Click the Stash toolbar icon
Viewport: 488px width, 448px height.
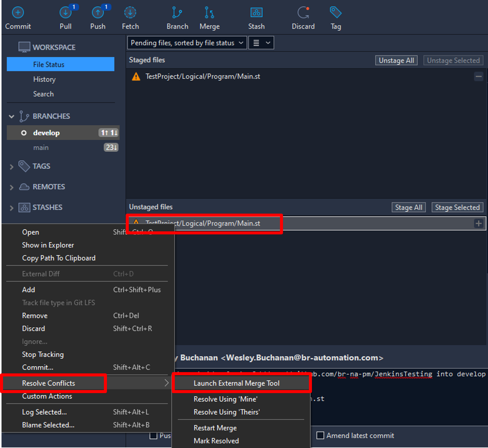256,13
